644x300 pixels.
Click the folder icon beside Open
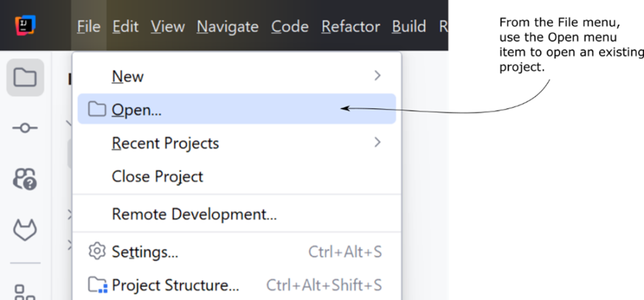click(97, 109)
